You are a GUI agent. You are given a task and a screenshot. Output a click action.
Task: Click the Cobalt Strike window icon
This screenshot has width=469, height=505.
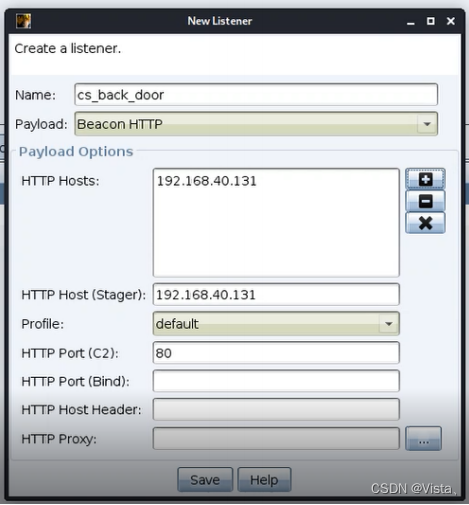tap(23, 21)
